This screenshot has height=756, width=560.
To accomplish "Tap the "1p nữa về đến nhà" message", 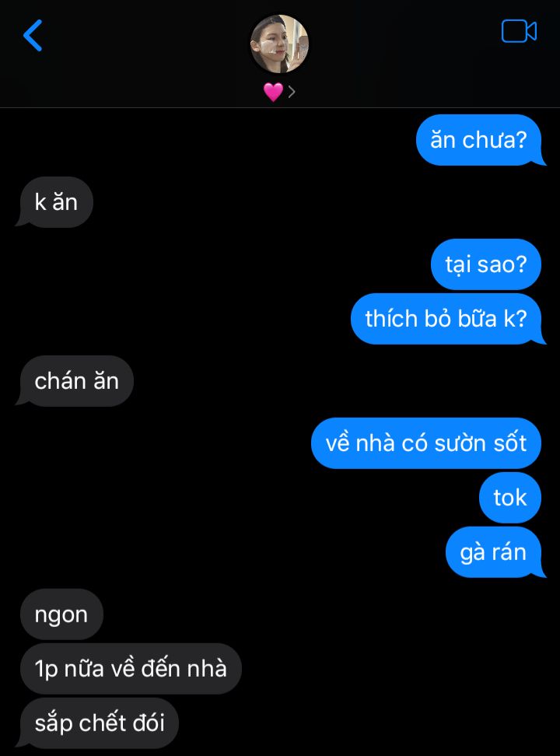I will [131, 669].
